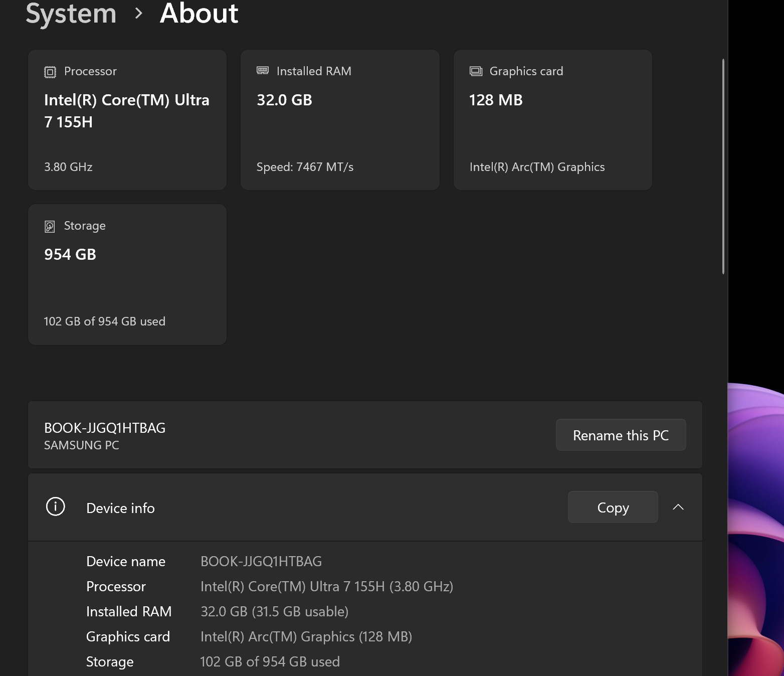Copy the device info
This screenshot has height=676, width=784.
tap(613, 507)
